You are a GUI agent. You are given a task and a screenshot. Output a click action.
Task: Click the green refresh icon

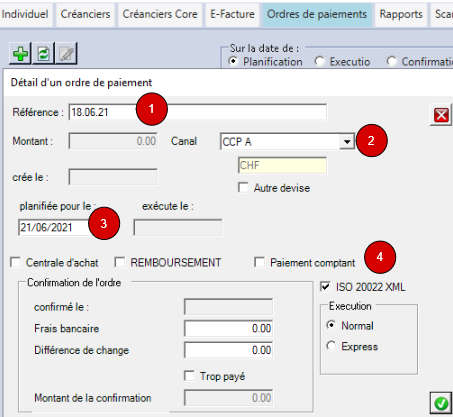(44, 53)
